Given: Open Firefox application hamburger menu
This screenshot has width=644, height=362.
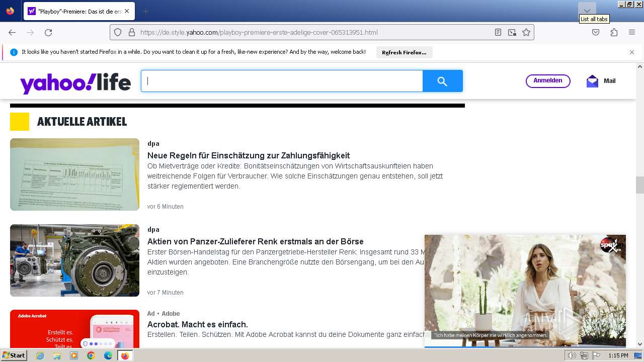Looking at the screenshot, I should click(x=632, y=32).
